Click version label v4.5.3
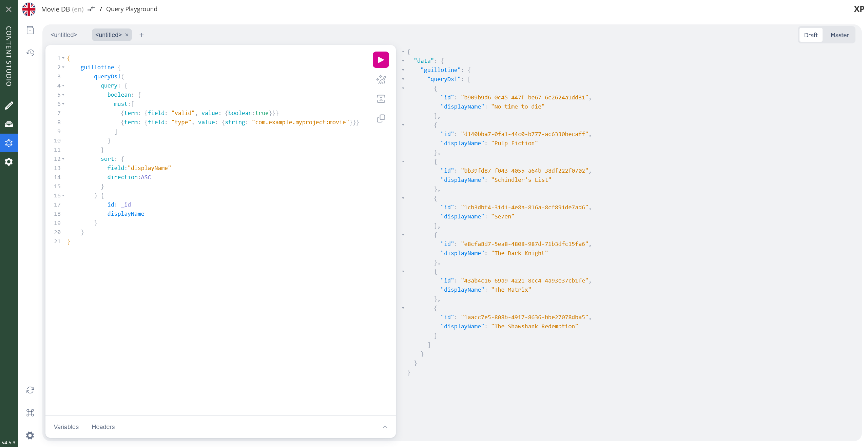Viewport: 868px width, 447px height. 9,443
